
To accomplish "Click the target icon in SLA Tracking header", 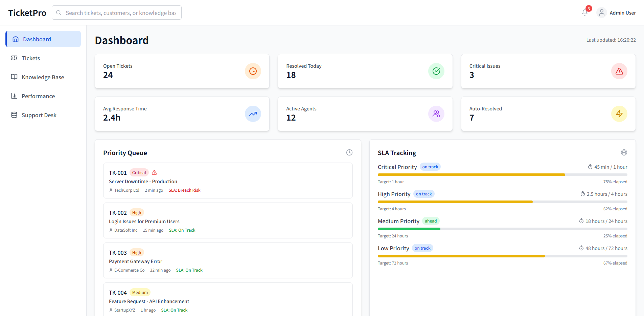I will (x=624, y=152).
